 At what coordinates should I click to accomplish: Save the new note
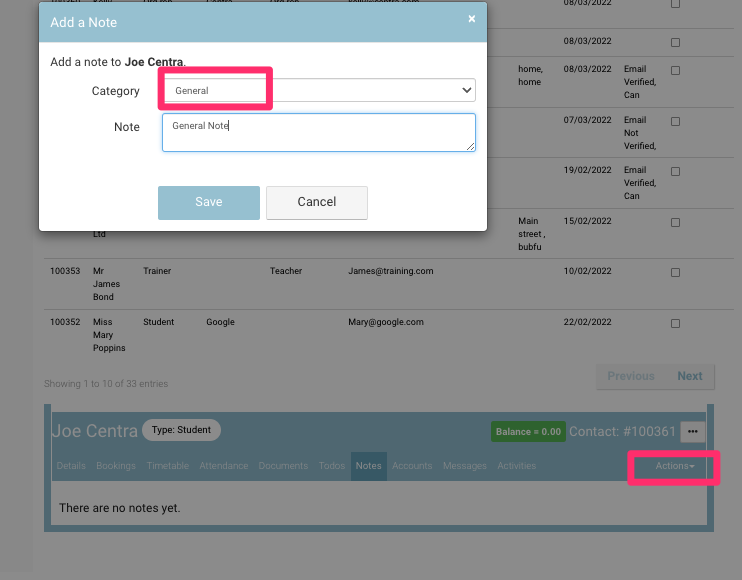coord(209,202)
